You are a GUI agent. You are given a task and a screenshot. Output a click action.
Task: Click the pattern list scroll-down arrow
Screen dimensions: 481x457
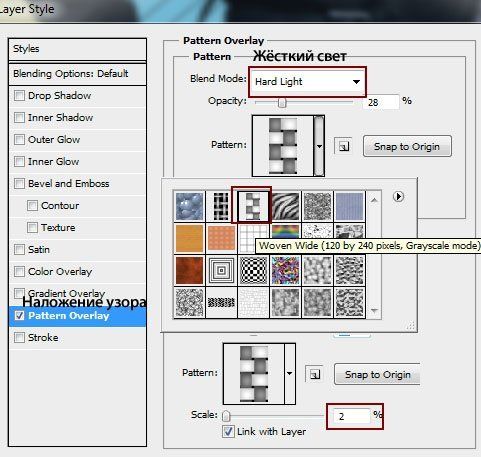click(x=374, y=310)
